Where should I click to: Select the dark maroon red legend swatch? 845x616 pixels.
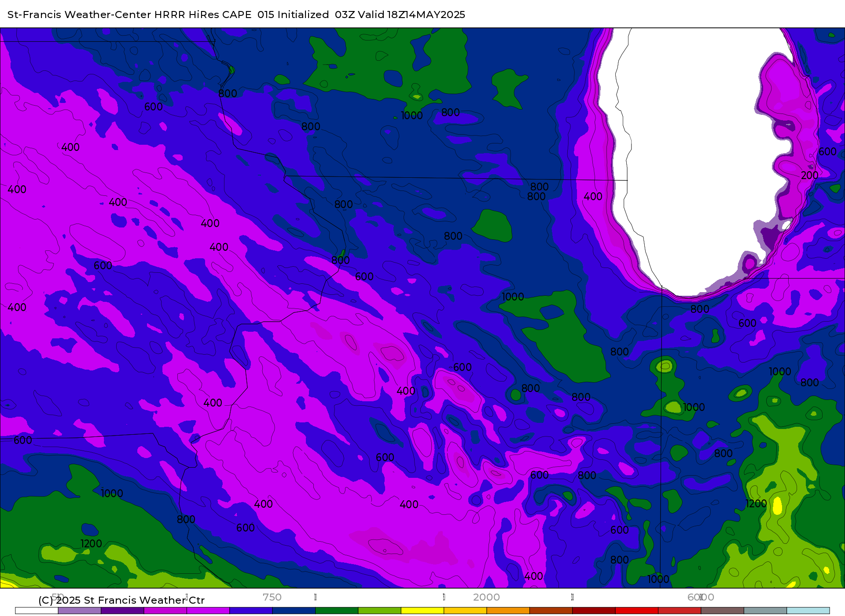point(594,611)
